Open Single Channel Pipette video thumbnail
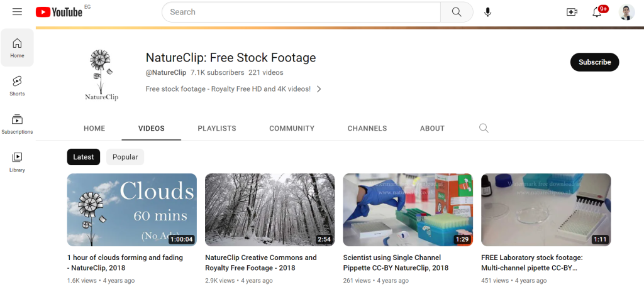Screen dimensions: 644x304 [x=408, y=210]
